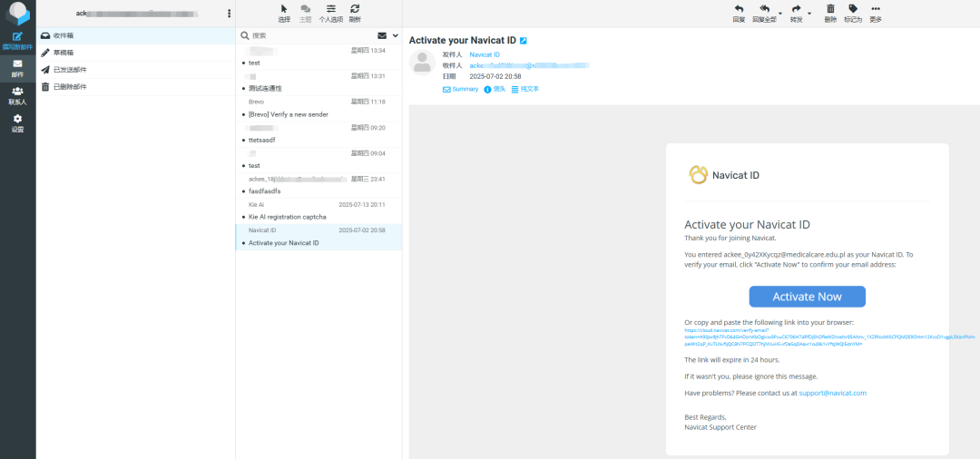The image size is (980, 459).
Task: Click the Mark as (标记为) tag icon
Action: (853, 9)
